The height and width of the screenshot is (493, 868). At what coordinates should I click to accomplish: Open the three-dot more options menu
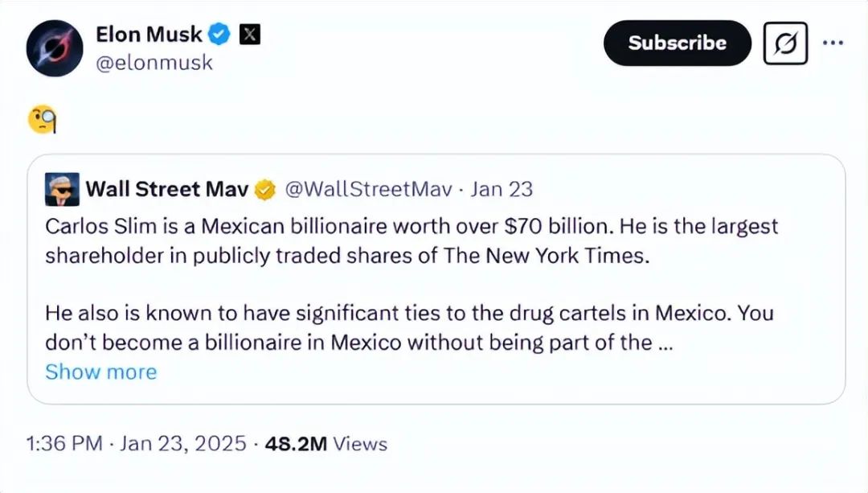pyautogui.click(x=833, y=43)
